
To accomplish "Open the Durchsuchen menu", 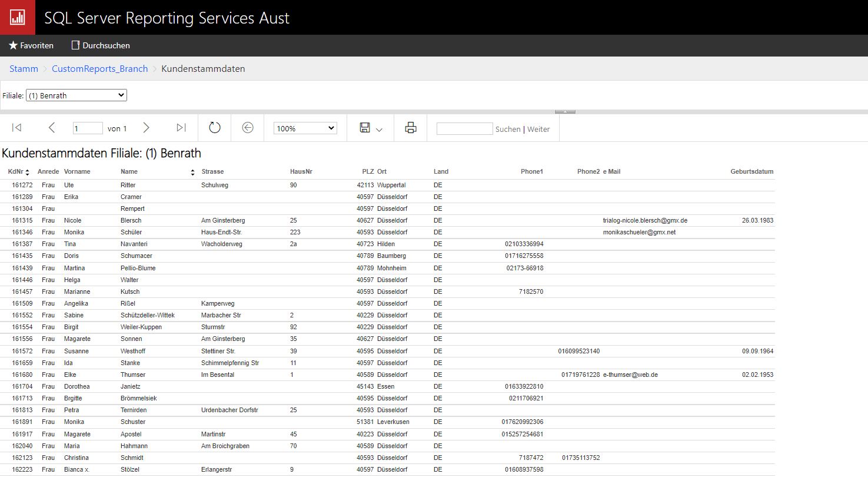I will coord(101,45).
